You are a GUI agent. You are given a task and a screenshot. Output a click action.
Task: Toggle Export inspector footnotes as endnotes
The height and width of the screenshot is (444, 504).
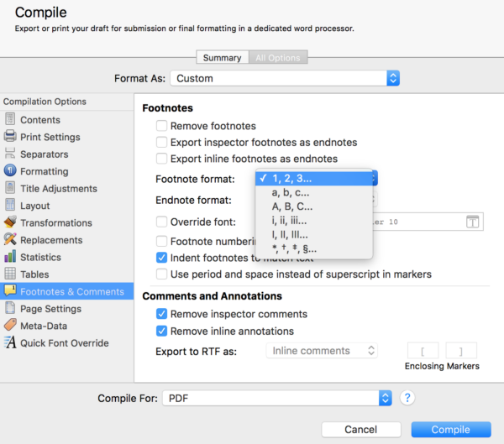(x=162, y=143)
